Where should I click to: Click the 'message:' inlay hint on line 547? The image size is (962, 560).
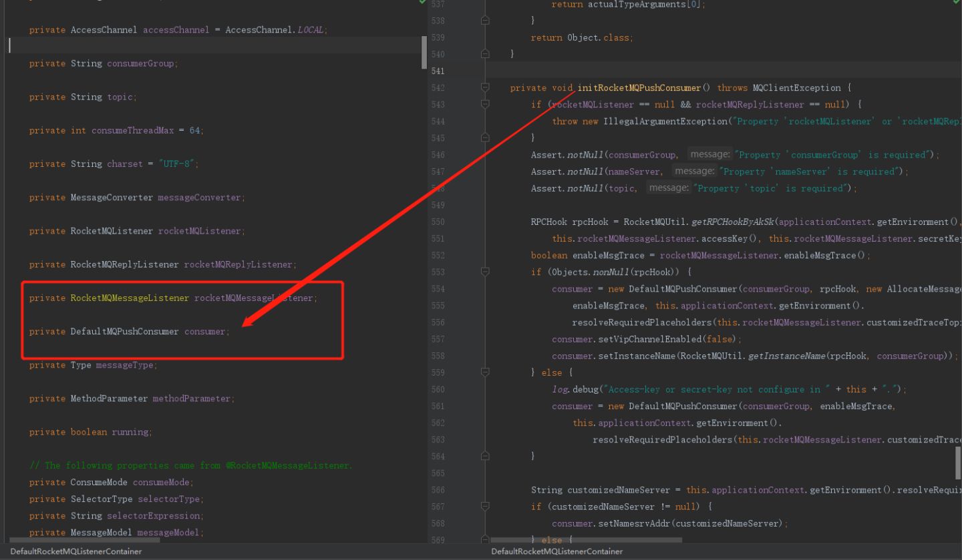click(x=695, y=171)
